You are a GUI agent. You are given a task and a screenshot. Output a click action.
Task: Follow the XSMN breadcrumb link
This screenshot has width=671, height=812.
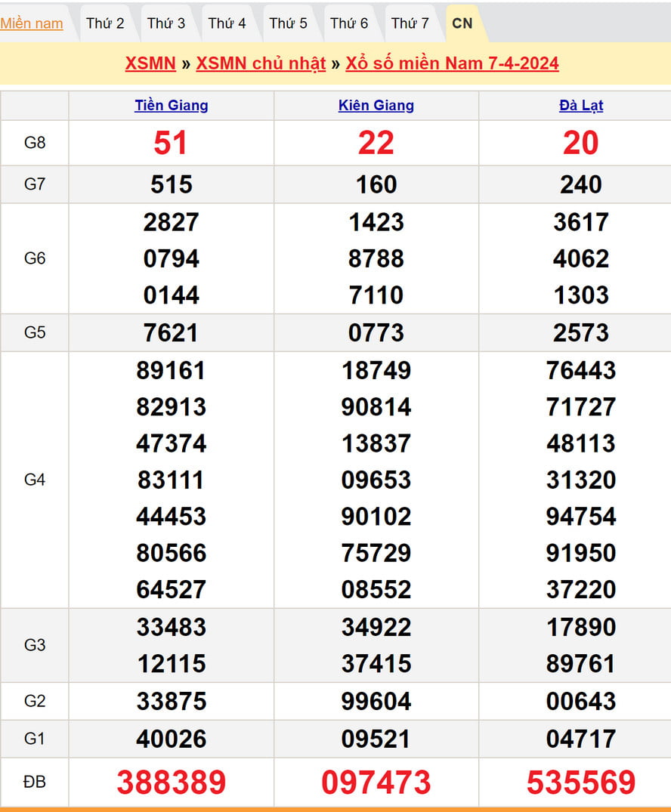pos(150,63)
